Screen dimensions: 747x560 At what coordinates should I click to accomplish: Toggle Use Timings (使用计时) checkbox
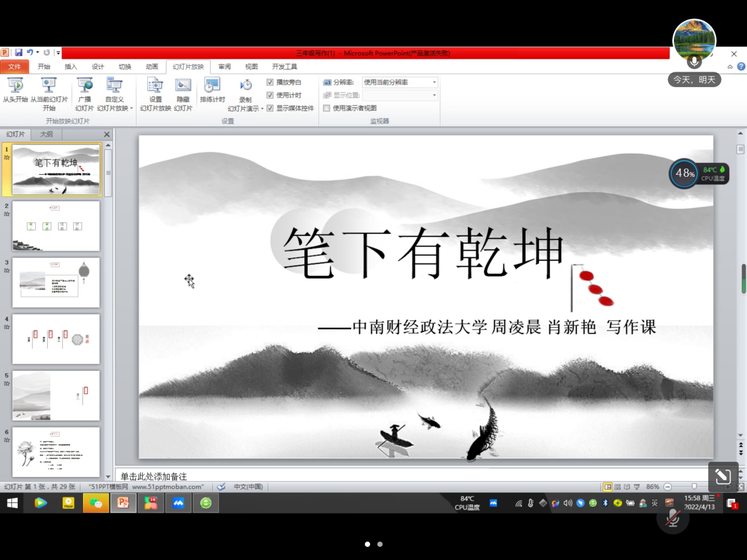pyautogui.click(x=270, y=95)
